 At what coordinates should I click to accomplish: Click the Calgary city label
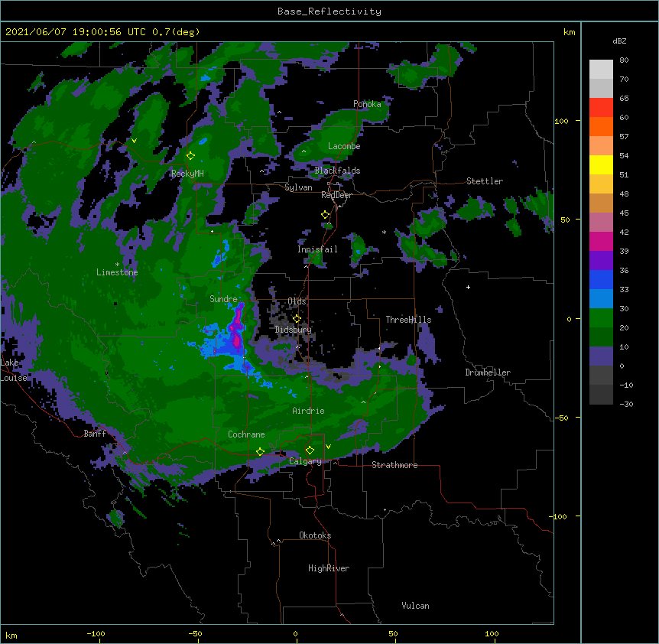tap(306, 461)
